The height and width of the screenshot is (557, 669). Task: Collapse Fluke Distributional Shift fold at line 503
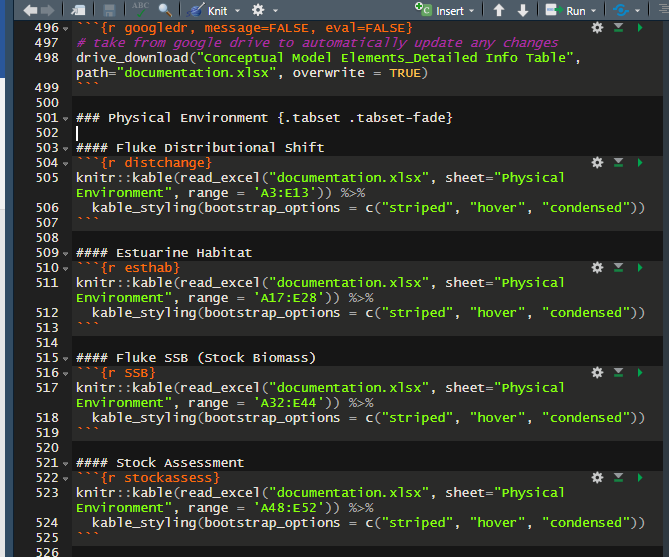coord(65,149)
